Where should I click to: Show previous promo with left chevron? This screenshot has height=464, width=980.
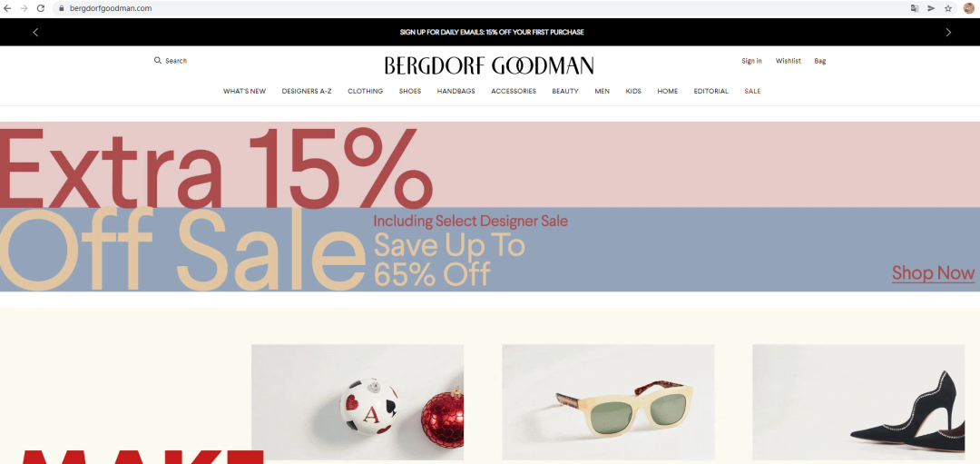click(x=35, y=33)
